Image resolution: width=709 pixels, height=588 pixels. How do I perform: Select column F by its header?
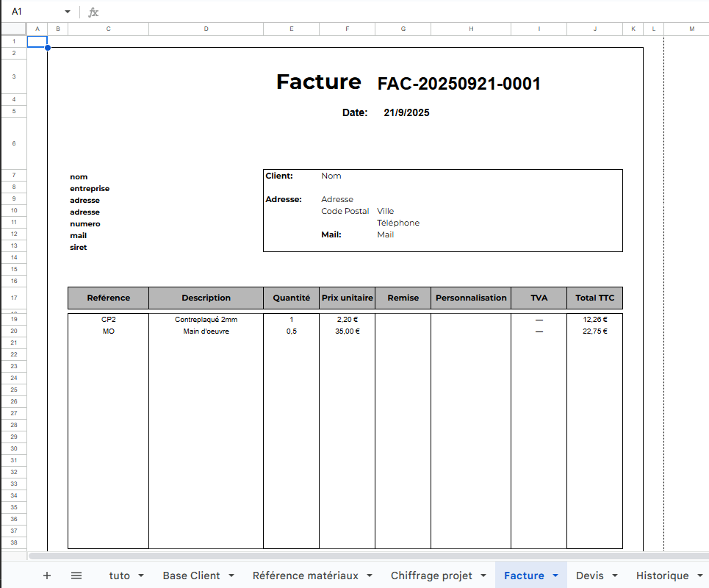(x=347, y=29)
